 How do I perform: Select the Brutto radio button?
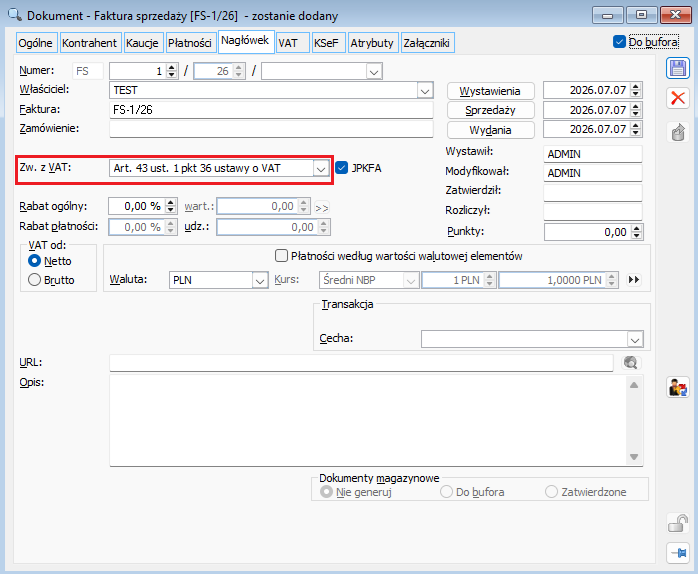[x=34, y=280]
